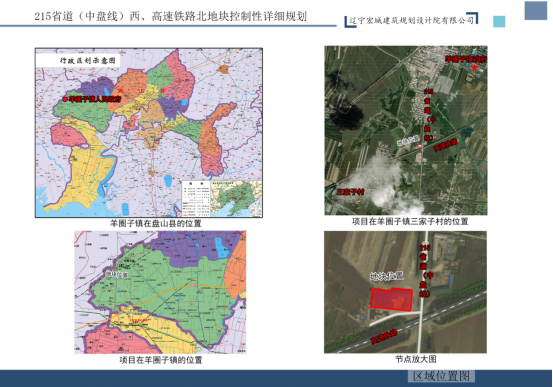Click the caption 项目在羊圈子镇三家子村的位置

pyautogui.click(x=410, y=222)
